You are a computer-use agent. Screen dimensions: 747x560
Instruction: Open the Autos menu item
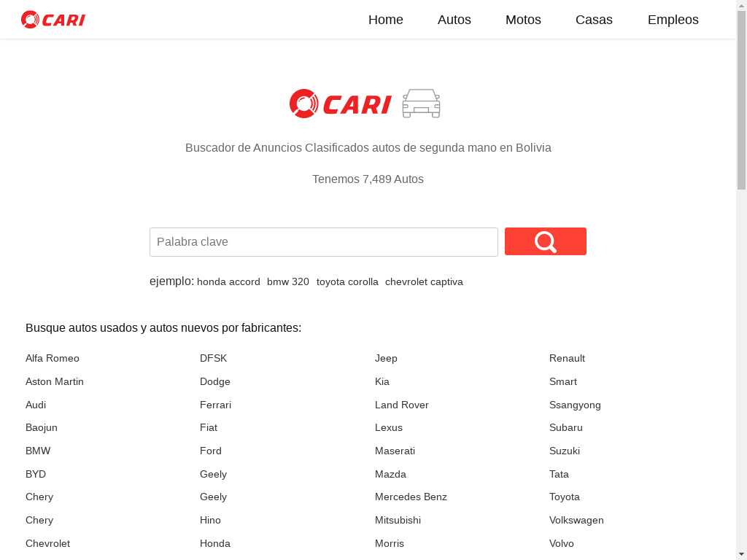point(454,20)
